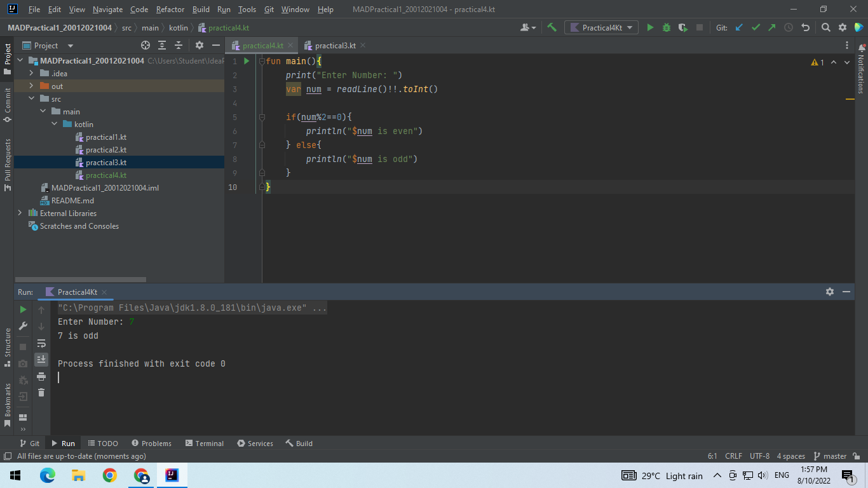Switch to the practical3.kt tab
The image size is (868, 488).
pyautogui.click(x=335, y=45)
